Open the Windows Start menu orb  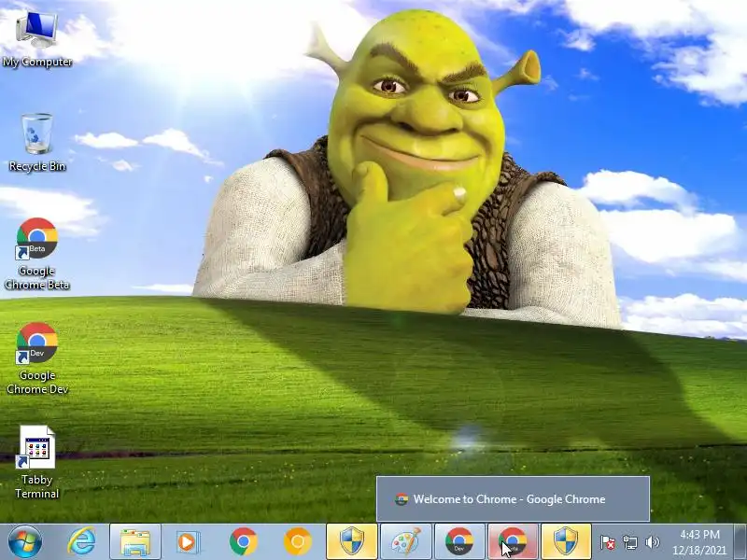(x=25, y=542)
